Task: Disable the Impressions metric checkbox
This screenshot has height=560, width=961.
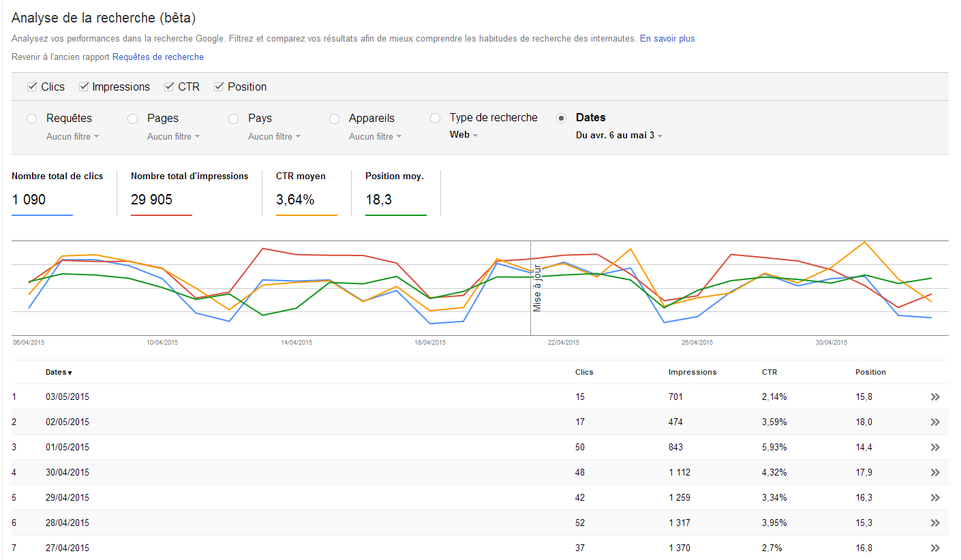Action: 83,87
